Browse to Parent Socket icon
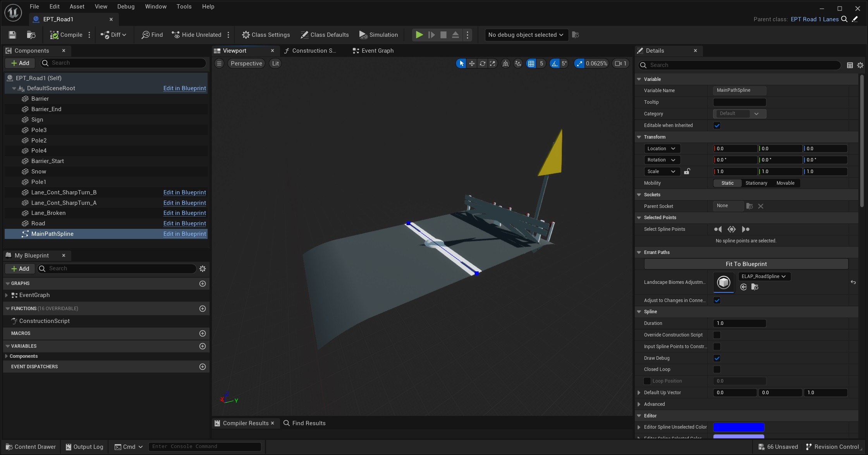The image size is (868, 455). [x=749, y=206]
